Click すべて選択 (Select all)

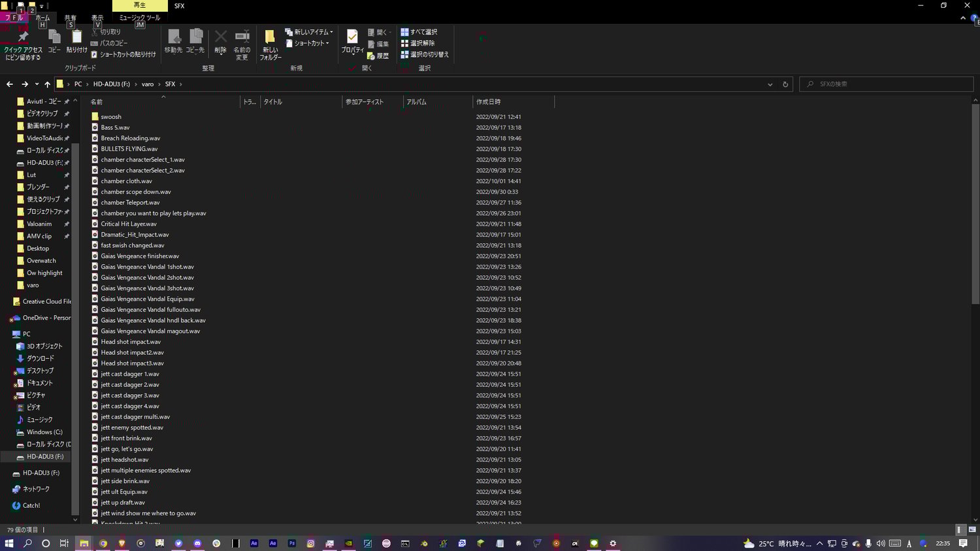click(x=419, y=32)
